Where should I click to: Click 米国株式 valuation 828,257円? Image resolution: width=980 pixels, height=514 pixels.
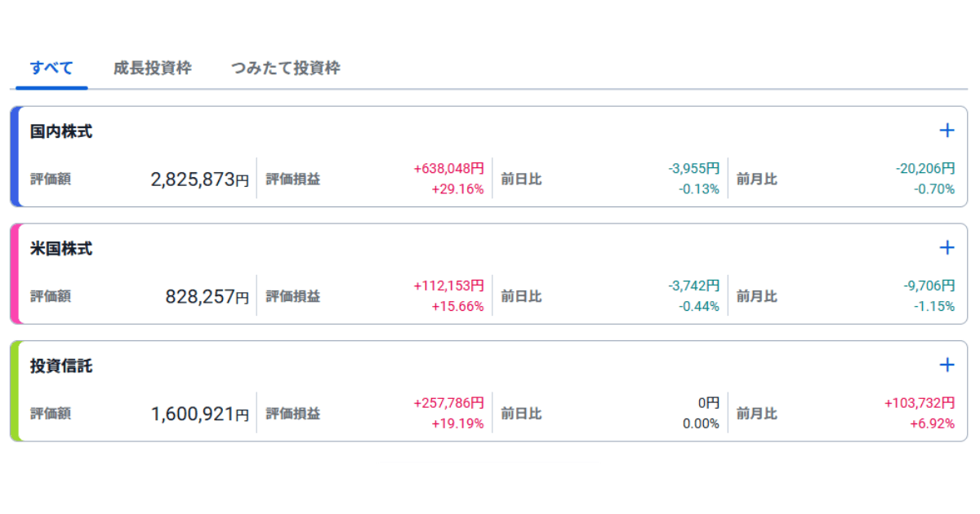click(207, 297)
